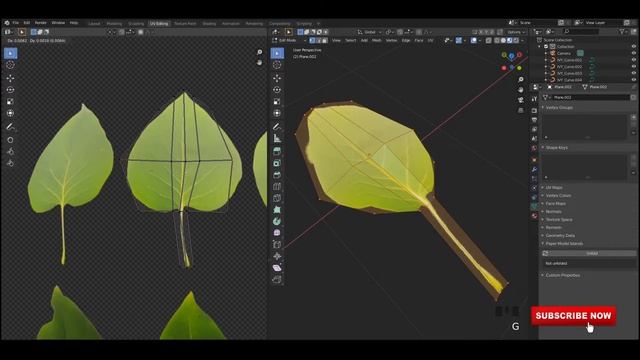The width and height of the screenshot is (640, 360).
Task: Open the Edit Mode dropdown
Action: pos(289,40)
